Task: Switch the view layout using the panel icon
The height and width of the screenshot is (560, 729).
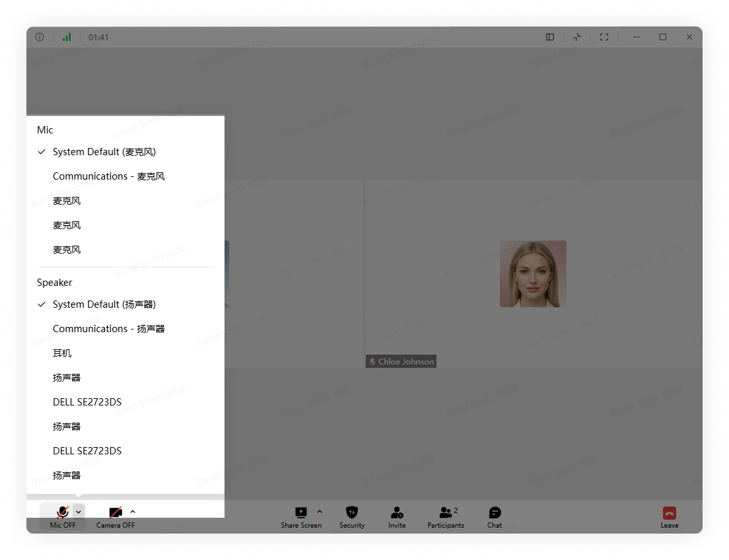Action: coord(550,37)
